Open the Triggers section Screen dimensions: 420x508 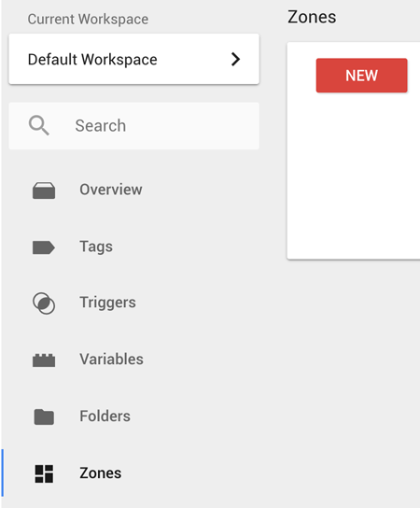click(x=108, y=303)
